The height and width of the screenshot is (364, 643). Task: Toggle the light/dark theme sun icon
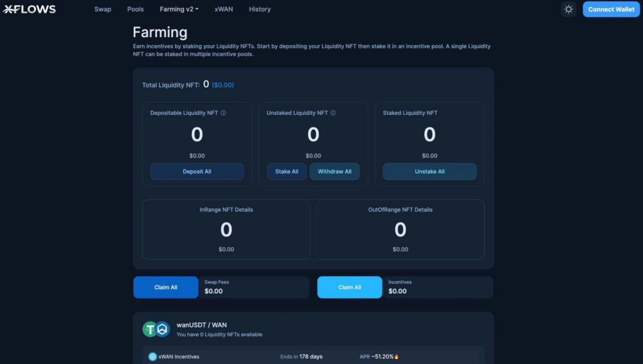click(568, 9)
